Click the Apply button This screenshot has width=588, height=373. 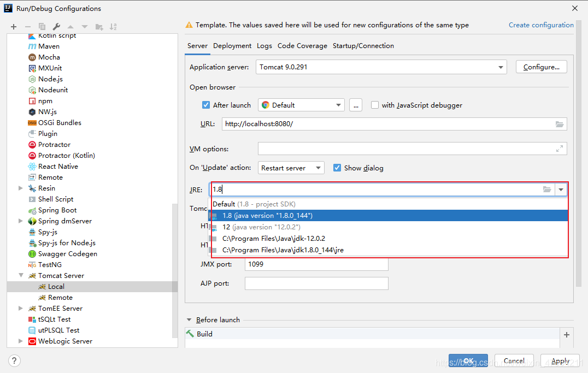560,360
